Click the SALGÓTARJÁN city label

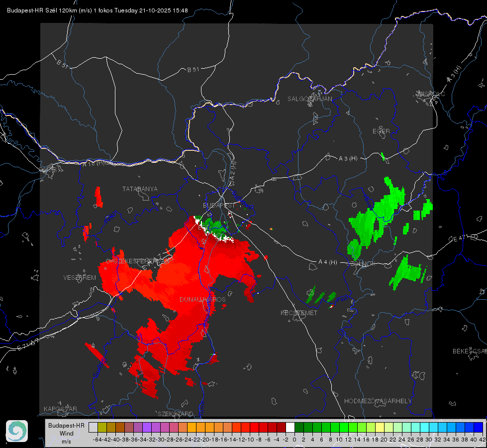click(x=309, y=99)
